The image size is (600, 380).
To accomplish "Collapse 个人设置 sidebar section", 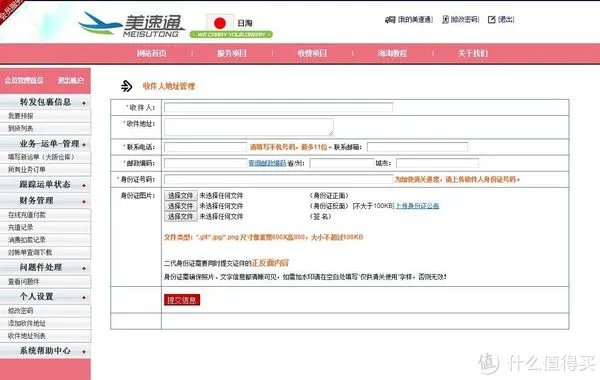I will [46, 297].
